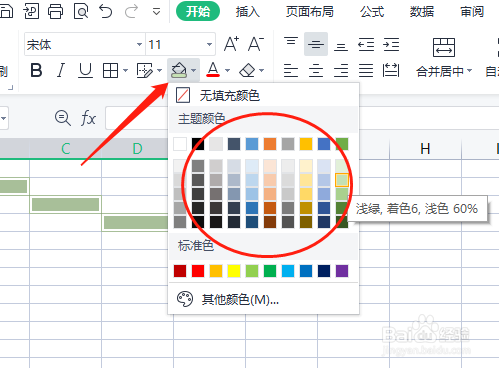Screen dimensions: 499x368
Task: Open the 页面布局 tab
Action: click(309, 12)
